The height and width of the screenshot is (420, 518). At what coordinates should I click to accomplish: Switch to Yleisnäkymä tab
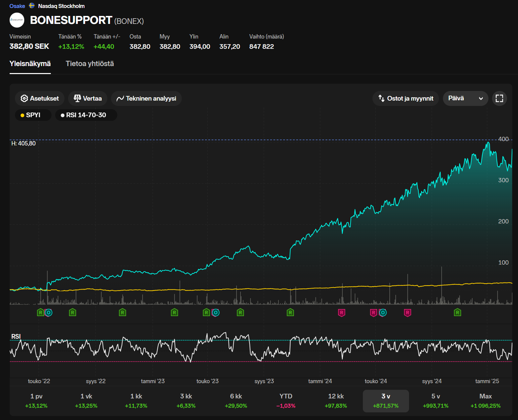30,64
